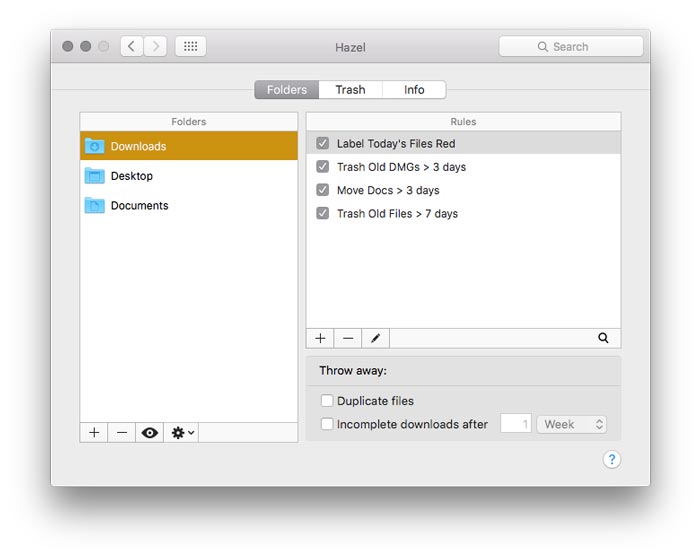Viewport: 700px width, 558px height.
Task: Remove the selected folder with the minus button
Action: tap(122, 433)
